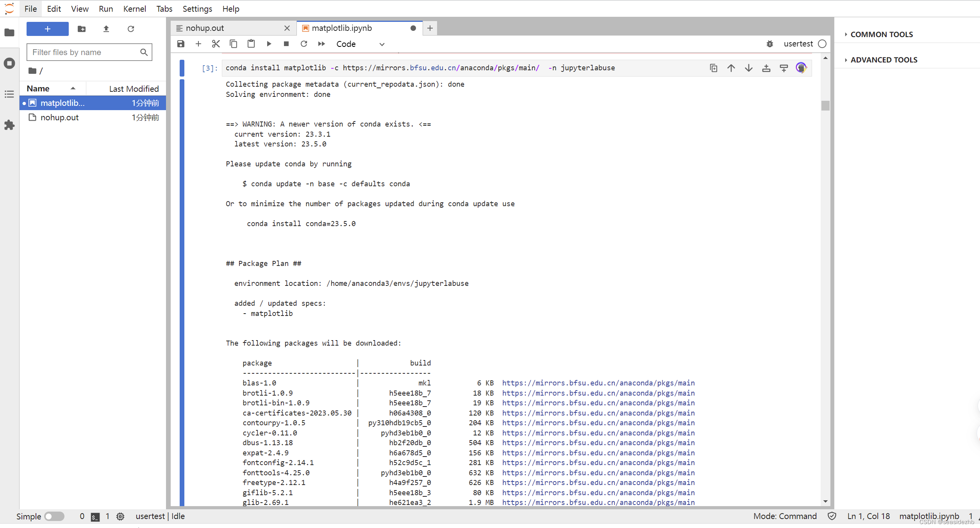
Task: Open a new launcher tab with plus
Action: pos(430,28)
